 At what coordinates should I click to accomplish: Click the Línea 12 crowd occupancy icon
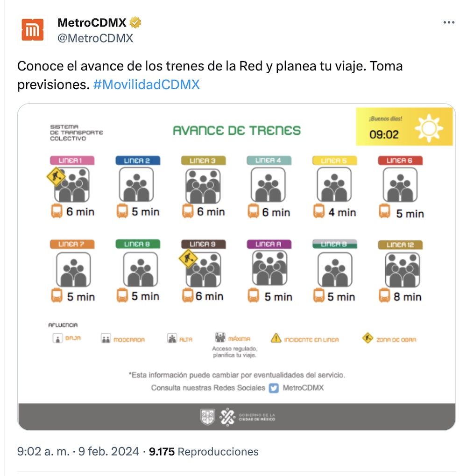400,269
